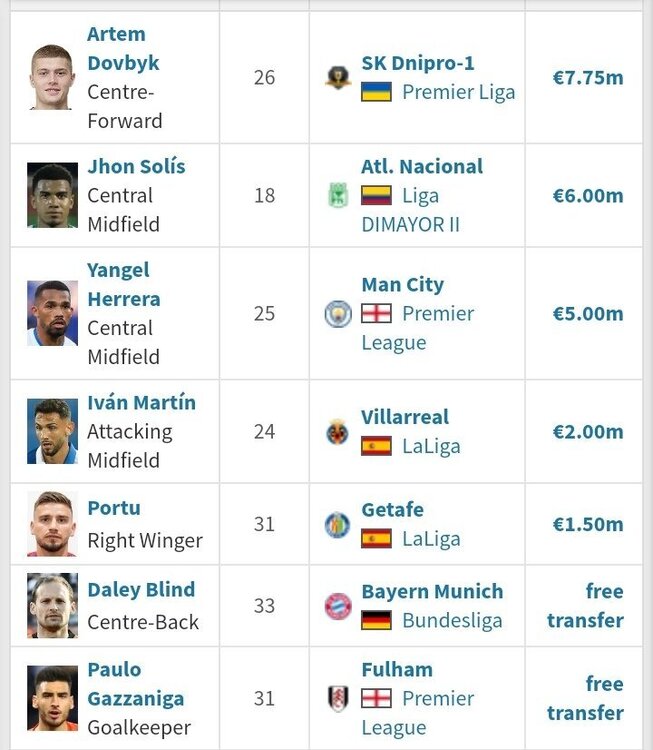
Task: Open the Bundesliga league link
Action: pyautogui.click(x=452, y=621)
